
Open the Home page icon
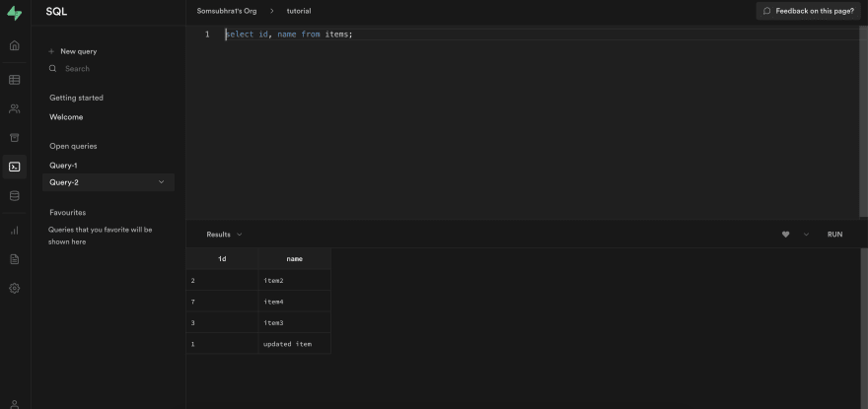pyautogui.click(x=15, y=45)
